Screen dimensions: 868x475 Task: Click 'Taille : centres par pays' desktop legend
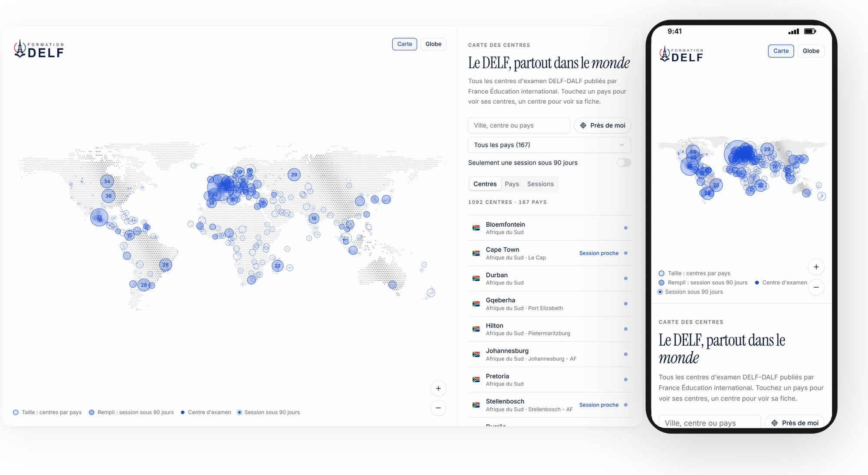[x=47, y=412]
